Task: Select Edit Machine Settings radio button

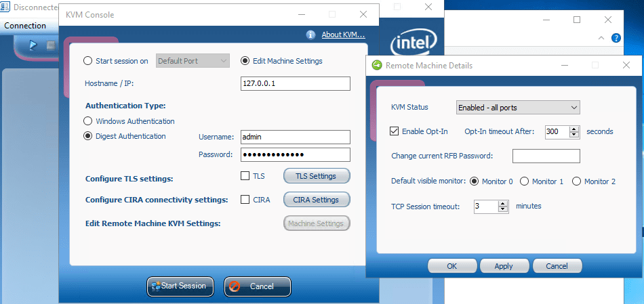Action: [x=245, y=61]
